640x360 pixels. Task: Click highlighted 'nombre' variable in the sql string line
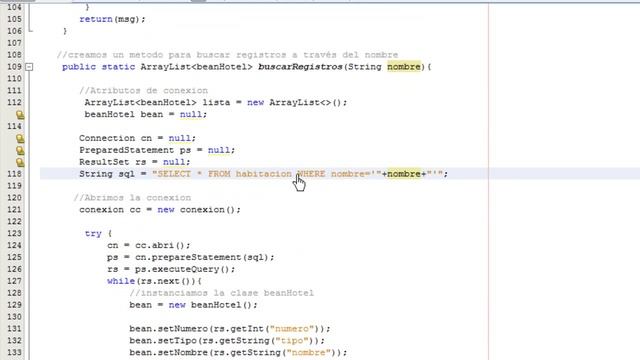point(404,174)
